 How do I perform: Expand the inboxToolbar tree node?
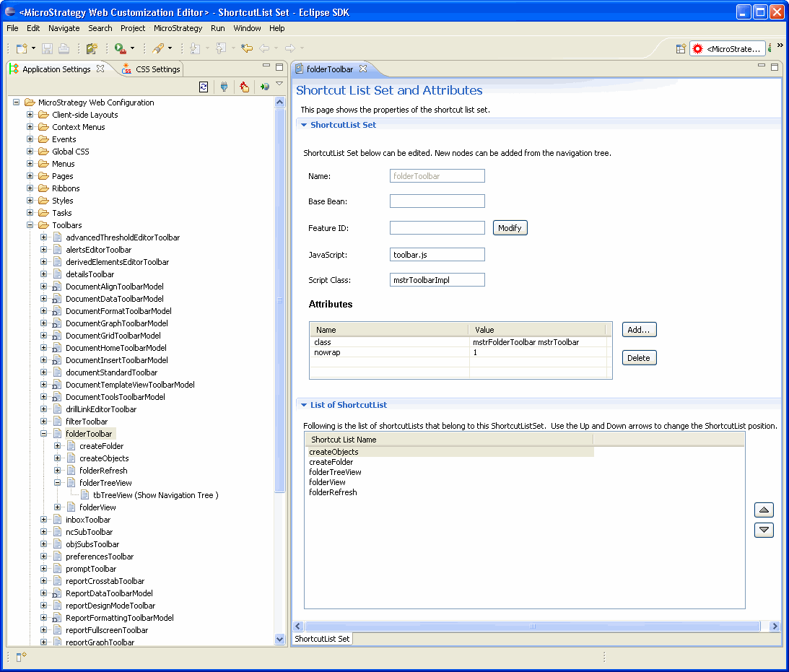(x=44, y=519)
